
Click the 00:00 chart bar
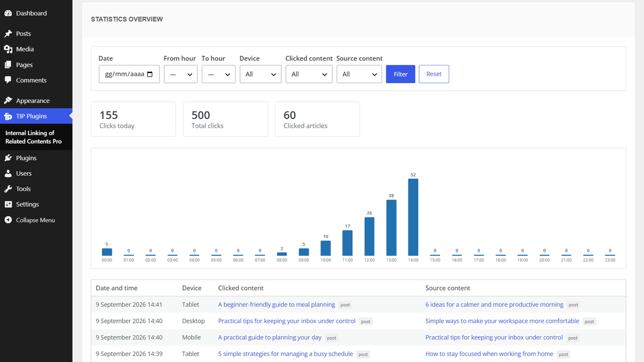(x=107, y=252)
